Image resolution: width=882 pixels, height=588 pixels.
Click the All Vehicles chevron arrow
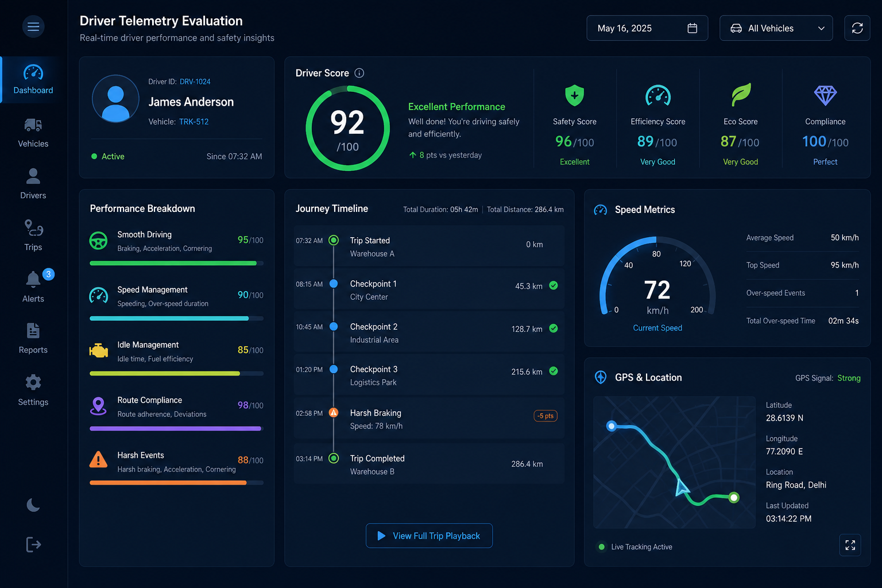tap(821, 28)
